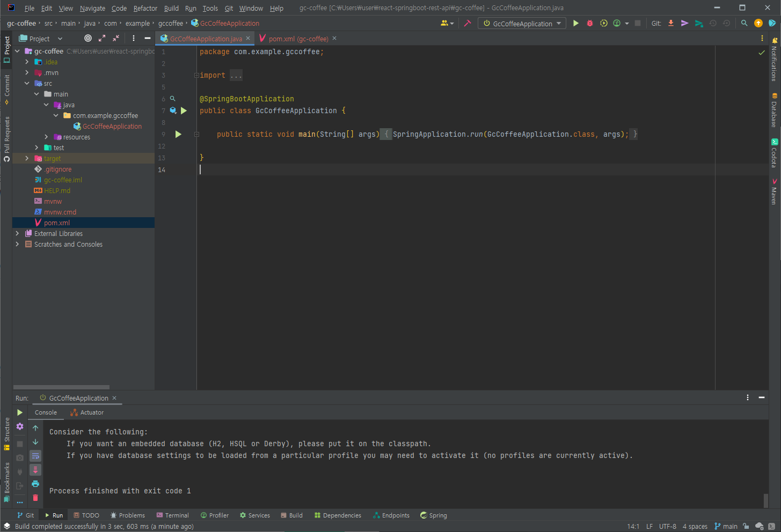781x532 pixels.
Task: Toggle the Structure tool window stripe button
Action: 7,434
